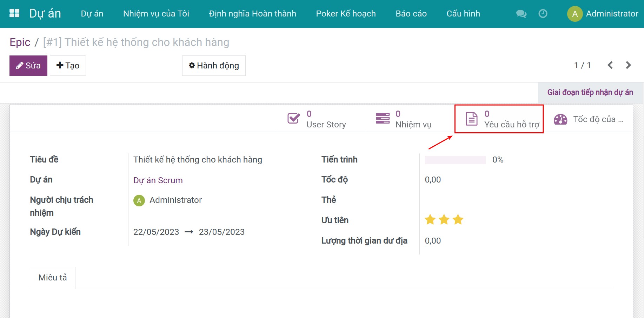Open the apps grid menu

[x=14, y=13]
